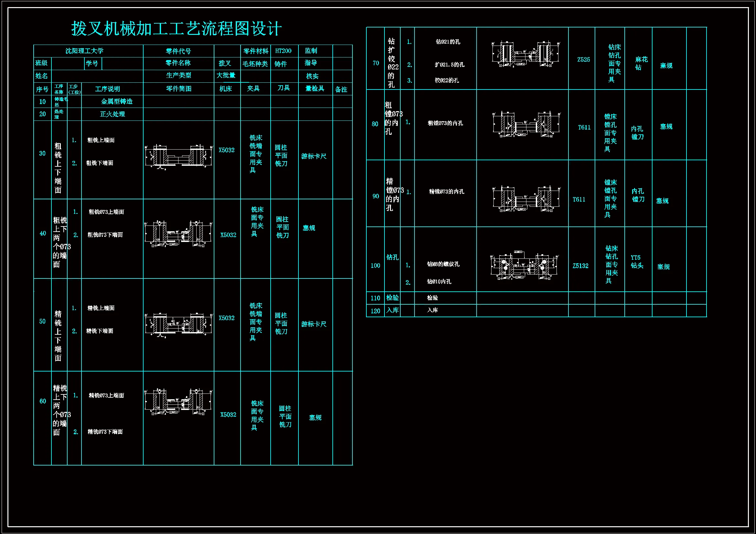Select the part sketch in process 40 row
This screenshot has width=756, height=534.
[178, 234]
